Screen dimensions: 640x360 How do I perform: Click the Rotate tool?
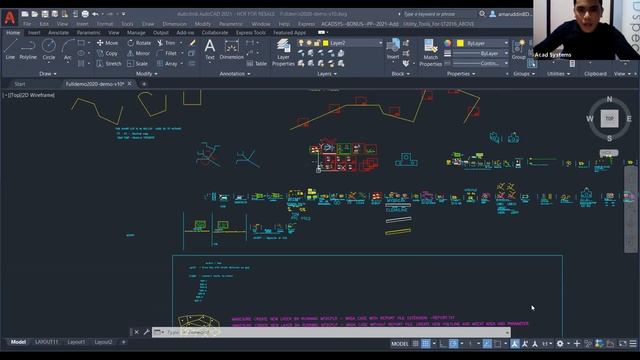(139, 43)
